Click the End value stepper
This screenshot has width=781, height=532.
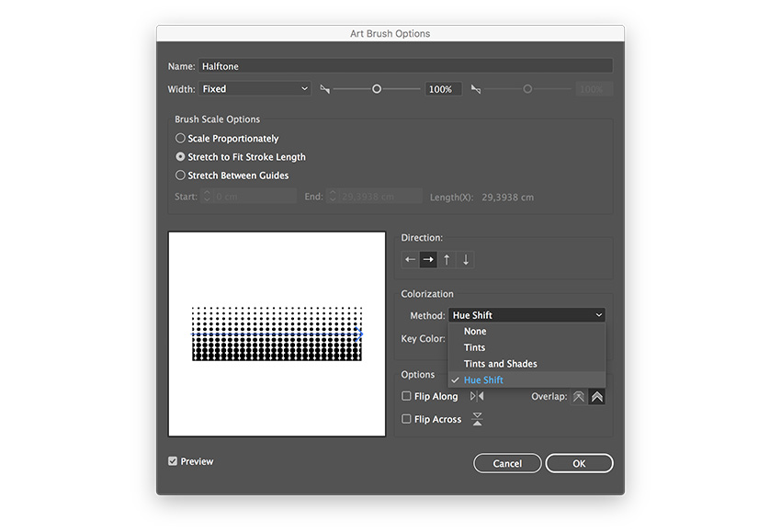coord(333,197)
